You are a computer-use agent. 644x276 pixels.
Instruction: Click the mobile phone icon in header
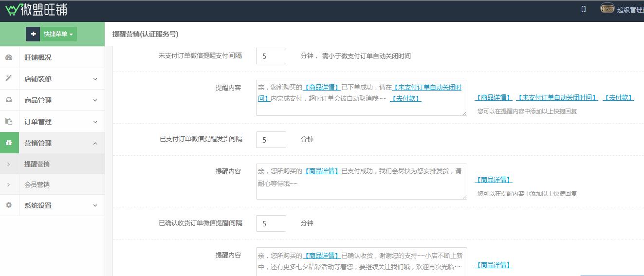(583, 9)
